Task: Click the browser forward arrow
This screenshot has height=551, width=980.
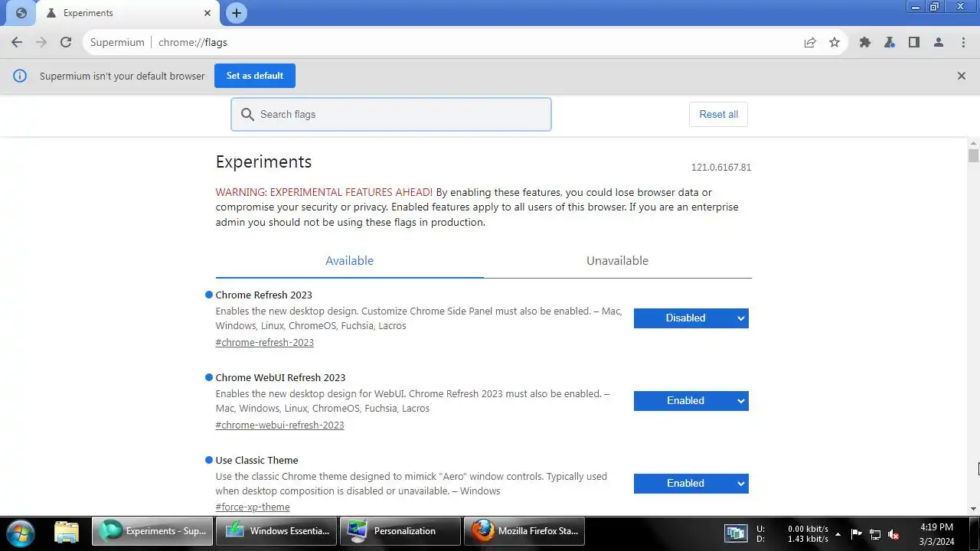Action: point(41,43)
